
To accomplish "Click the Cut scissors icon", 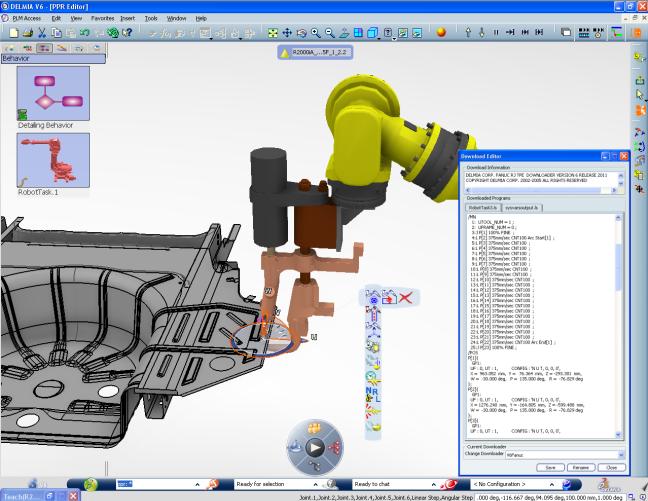I will [42, 33].
